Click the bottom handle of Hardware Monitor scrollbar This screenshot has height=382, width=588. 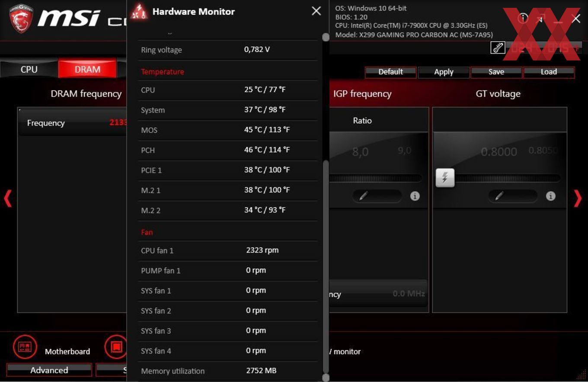point(326,378)
